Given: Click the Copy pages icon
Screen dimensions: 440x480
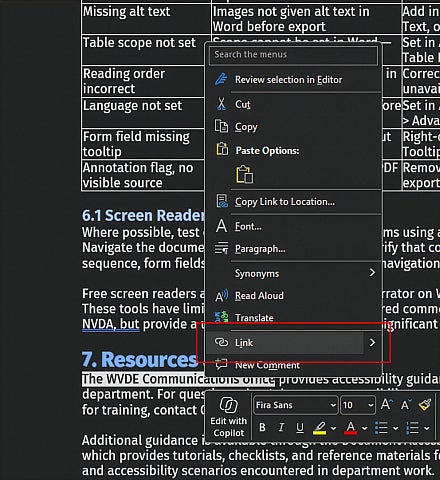Looking at the screenshot, I should click(x=221, y=126).
